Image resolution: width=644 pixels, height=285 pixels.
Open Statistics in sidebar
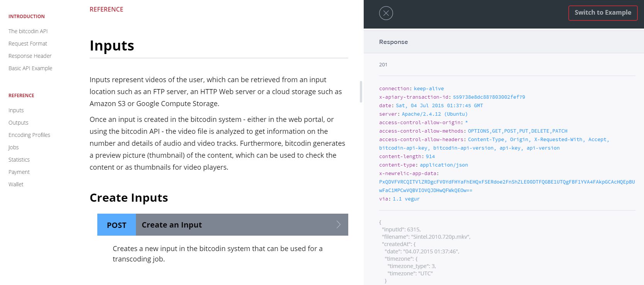click(19, 160)
